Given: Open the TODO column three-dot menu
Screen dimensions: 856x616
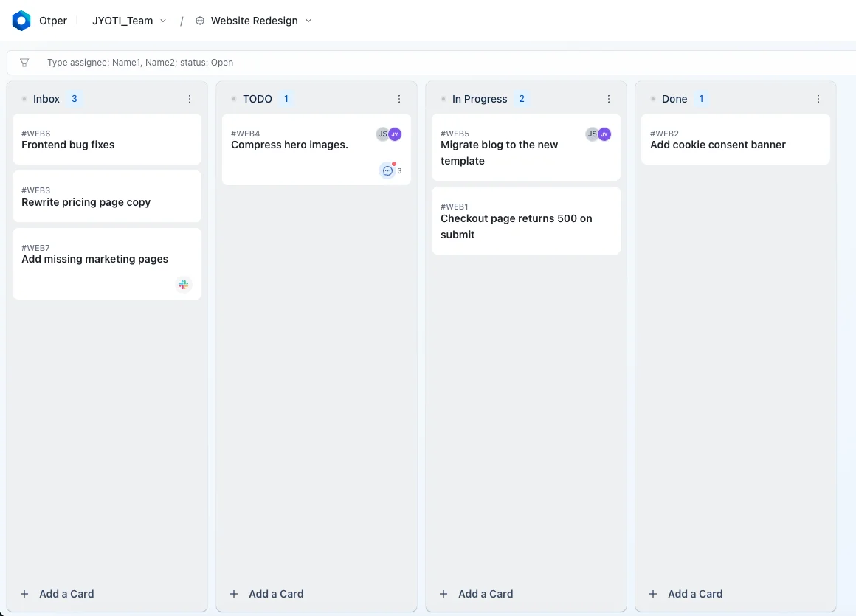Looking at the screenshot, I should pos(399,99).
